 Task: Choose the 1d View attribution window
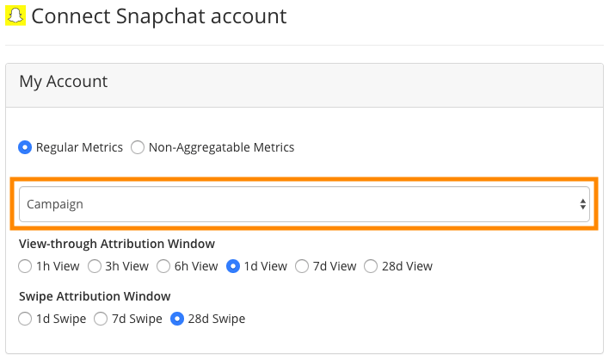[233, 266]
